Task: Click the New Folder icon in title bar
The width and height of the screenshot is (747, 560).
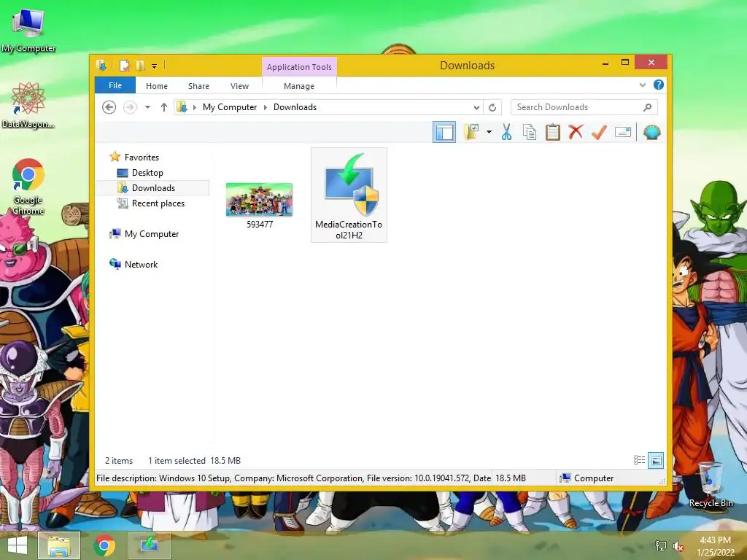Action: pos(140,66)
